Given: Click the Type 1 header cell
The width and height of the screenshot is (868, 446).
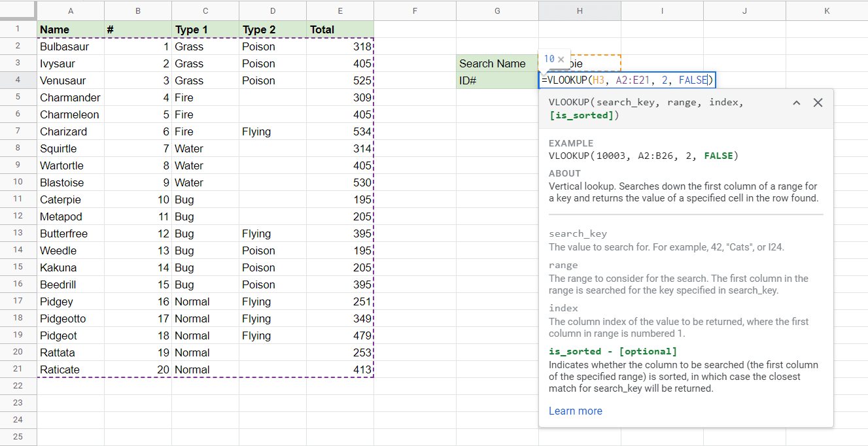Looking at the screenshot, I should (205, 29).
